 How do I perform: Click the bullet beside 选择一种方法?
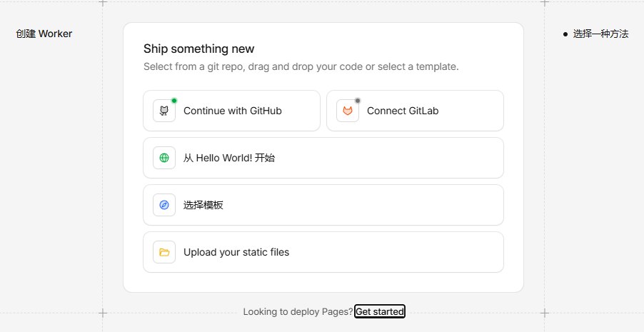(x=565, y=34)
